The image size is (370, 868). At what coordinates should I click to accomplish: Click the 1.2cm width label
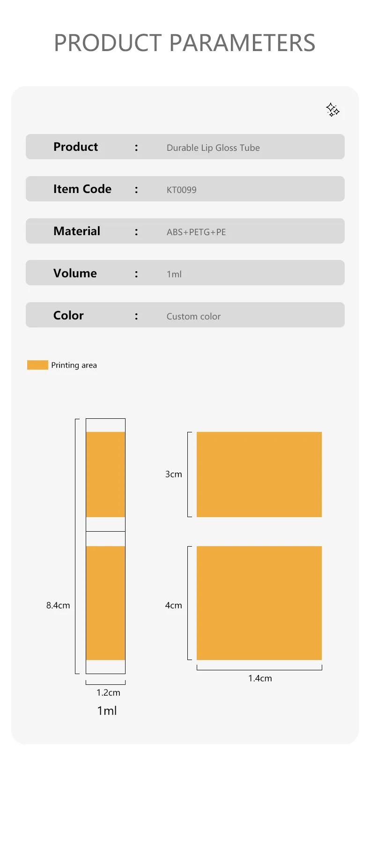pos(108,692)
